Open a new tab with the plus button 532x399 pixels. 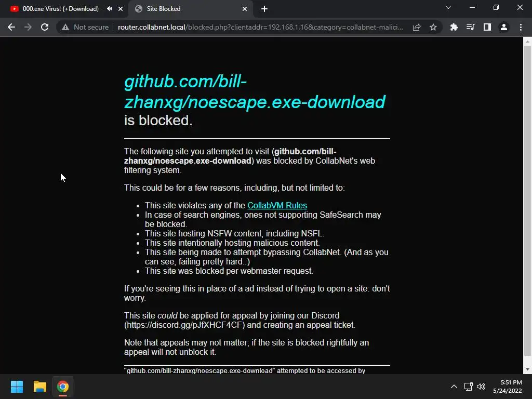pos(264,9)
